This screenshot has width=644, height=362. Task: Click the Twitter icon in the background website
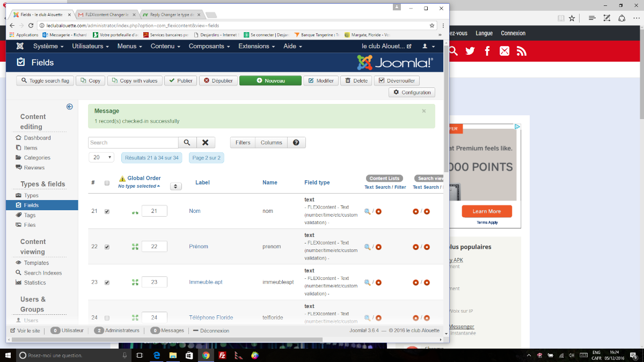click(471, 51)
